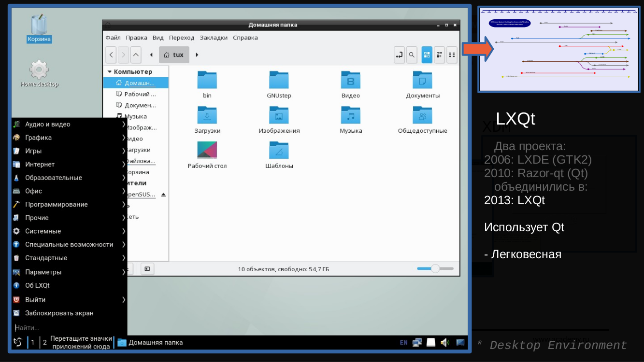The height and width of the screenshot is (362, 644).
Task: Open the Файл menu
Action: click(x=113, y=38)
